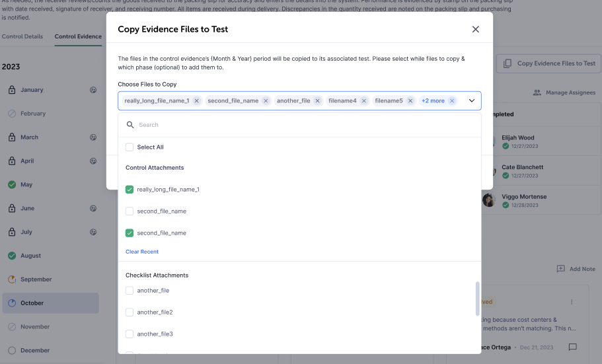602x364 pixels.
Task: Check the another_file2 checkbox
Action: tap(130, 312)
